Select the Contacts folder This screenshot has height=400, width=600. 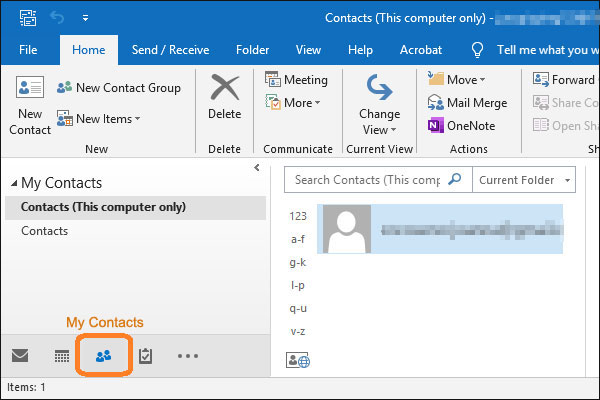pyautogui.click(x=45, y=231)
